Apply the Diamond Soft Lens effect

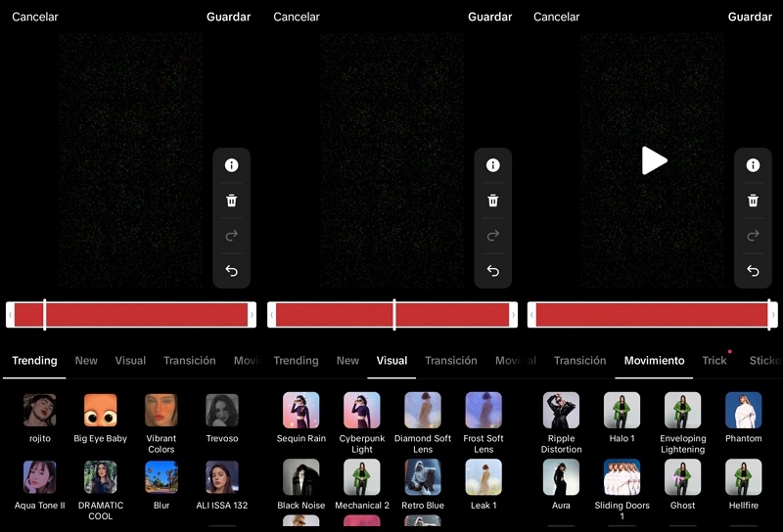pyautogui.click(x=423, y=411)
